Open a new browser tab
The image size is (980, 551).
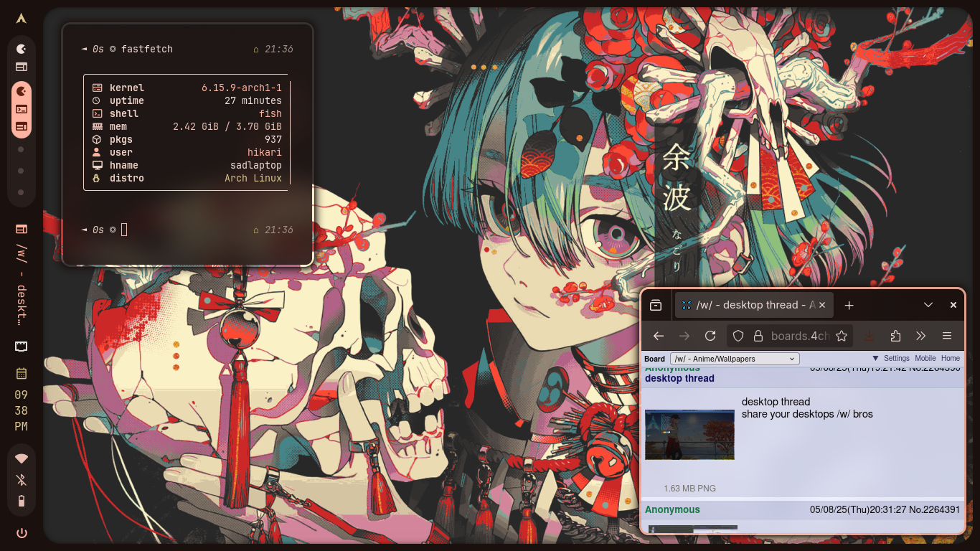pyautogui.click(x=849, y=305)
